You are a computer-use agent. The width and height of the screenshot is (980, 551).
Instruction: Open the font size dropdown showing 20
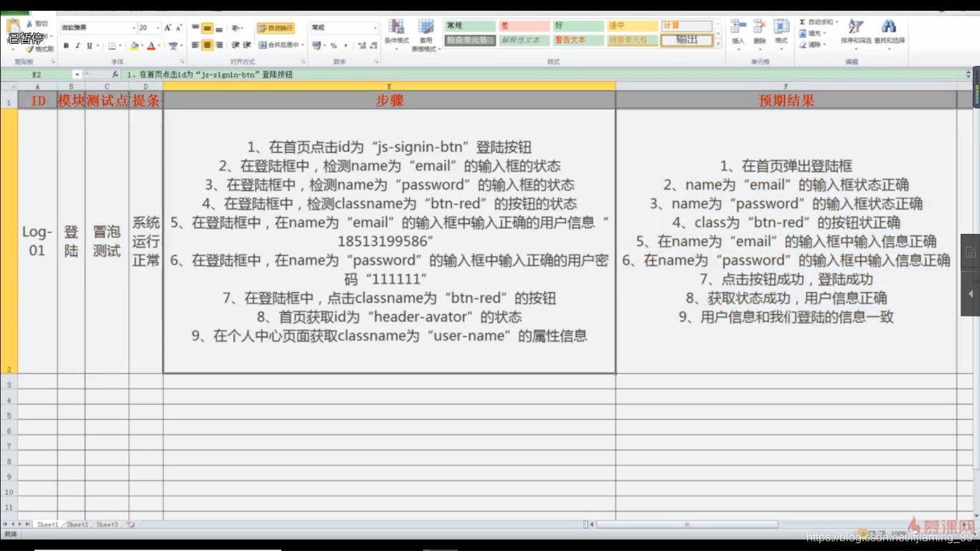(158, 28)
